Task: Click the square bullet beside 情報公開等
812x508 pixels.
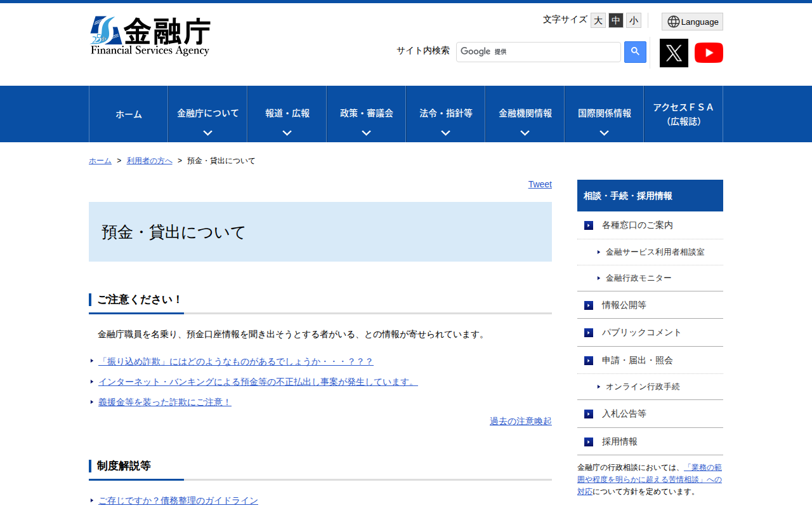Action: click(x=589, y=305)
